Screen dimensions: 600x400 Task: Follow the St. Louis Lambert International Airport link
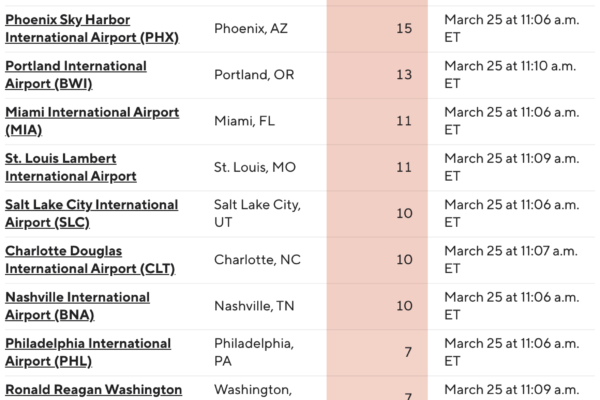[71, 167]
